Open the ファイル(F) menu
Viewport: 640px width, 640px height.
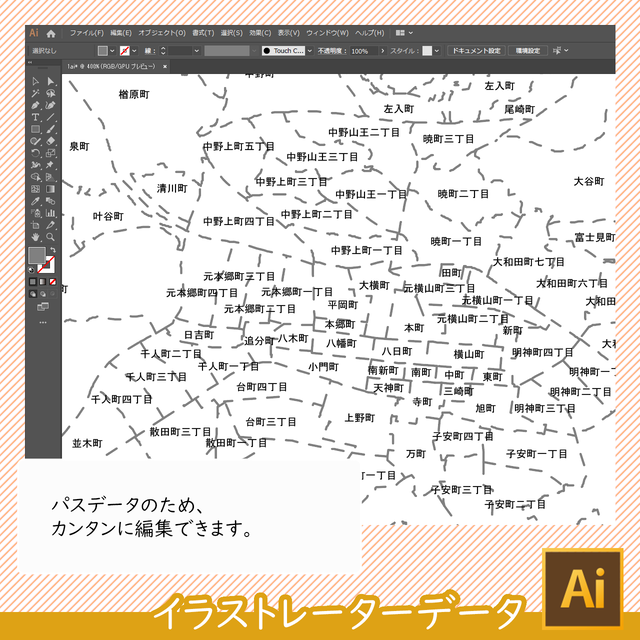coord(87,33)
